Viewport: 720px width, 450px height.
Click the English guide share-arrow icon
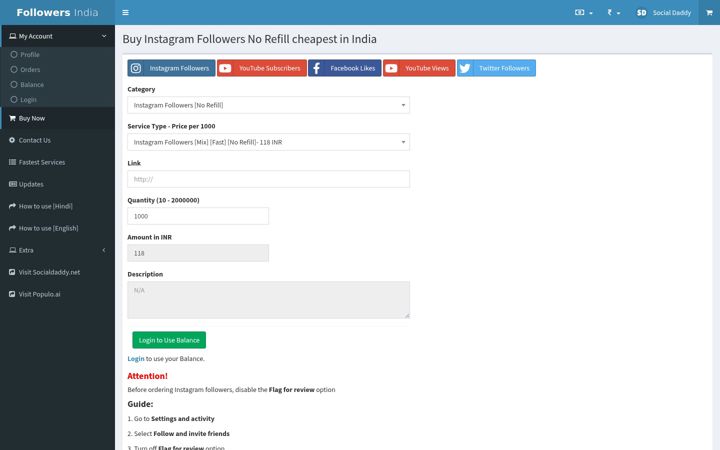pos(12,228)
